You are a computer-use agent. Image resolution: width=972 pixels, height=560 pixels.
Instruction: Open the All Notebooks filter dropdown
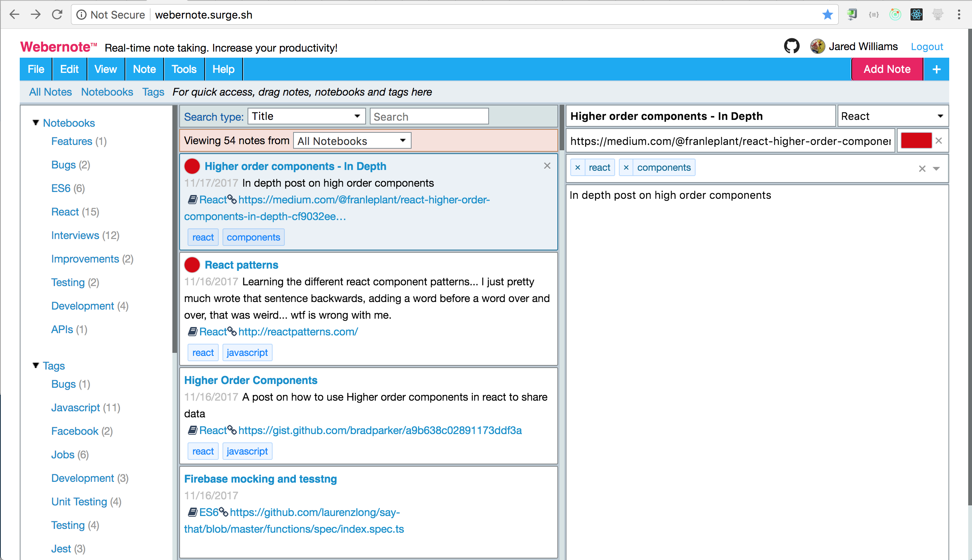(x=352, y=141)
